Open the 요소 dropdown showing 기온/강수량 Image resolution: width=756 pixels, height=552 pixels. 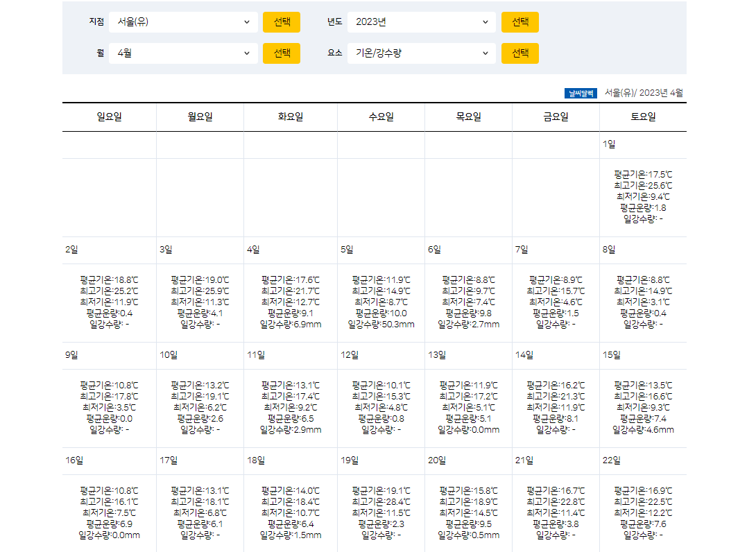coord(422,53)
